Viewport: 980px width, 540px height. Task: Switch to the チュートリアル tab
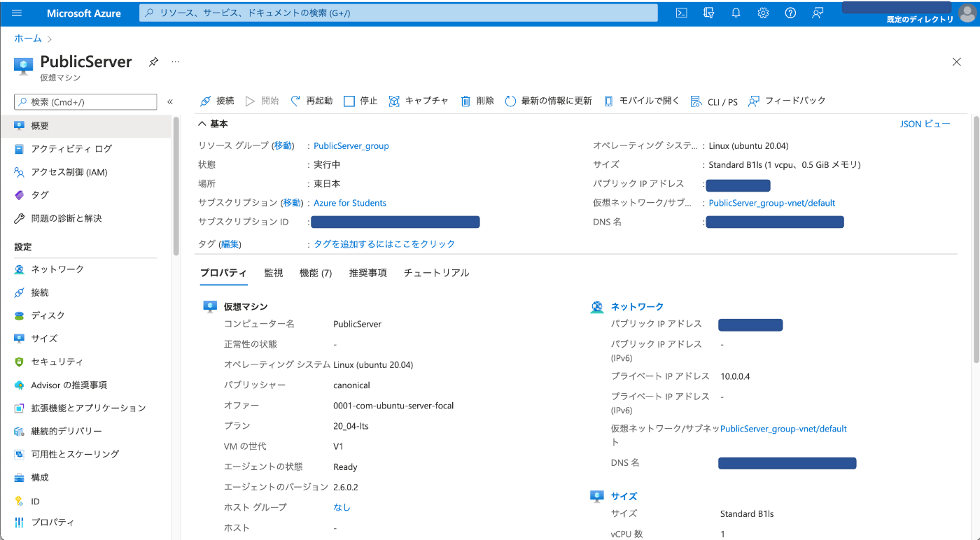[x=437, y=273]
